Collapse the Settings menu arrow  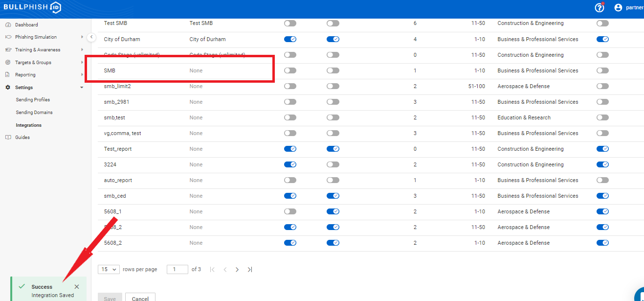click(x=82, y=88)
